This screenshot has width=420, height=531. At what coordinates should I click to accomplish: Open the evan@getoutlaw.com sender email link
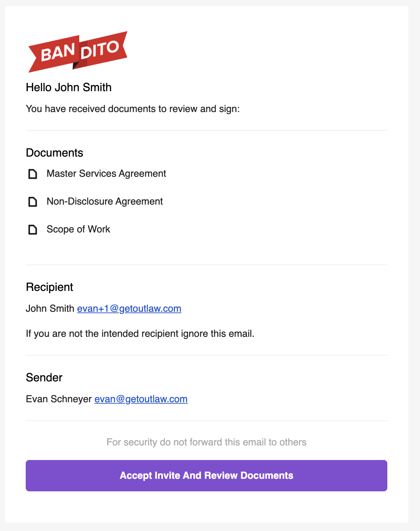[141, 399]
